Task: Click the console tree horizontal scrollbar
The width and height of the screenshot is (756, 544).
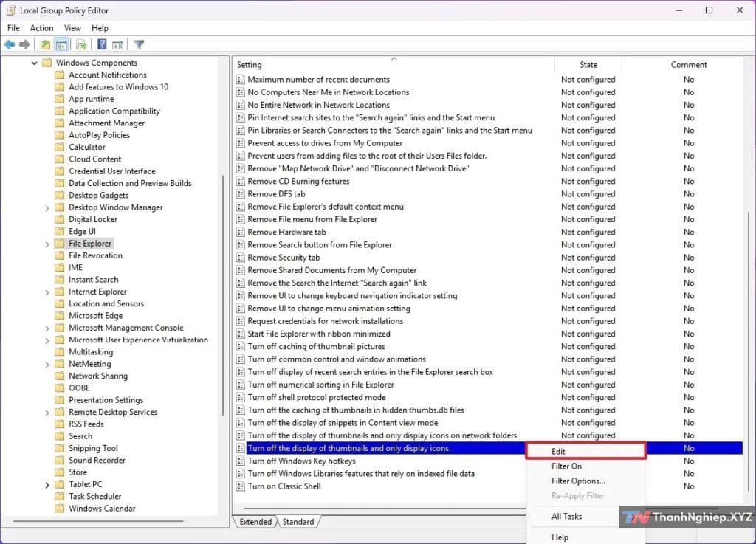Action: click(x=98, y=521)
